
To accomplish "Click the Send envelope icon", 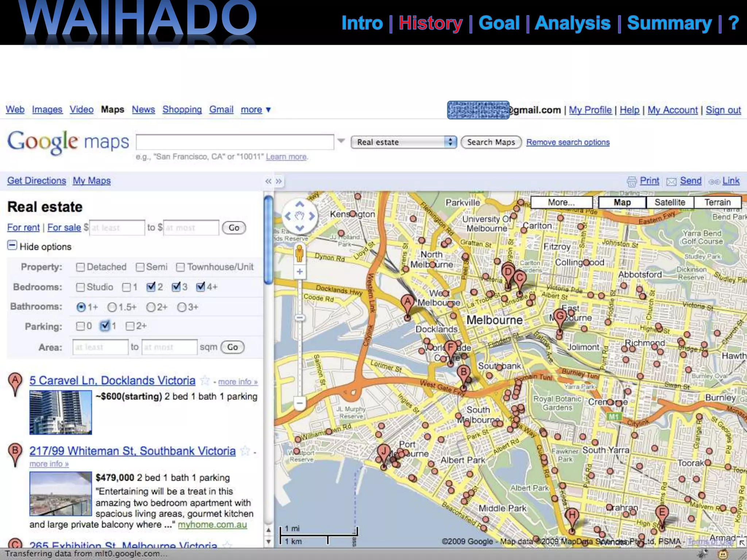I will coord(671,182).
